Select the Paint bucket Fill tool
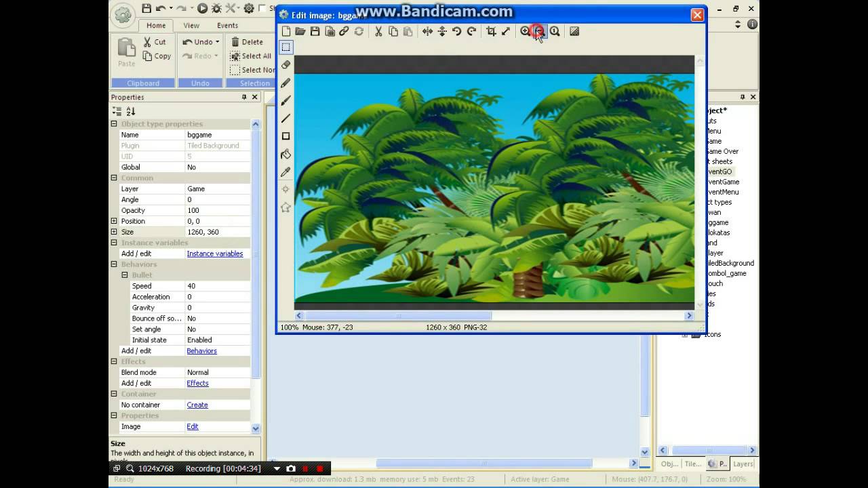This screenshot has height=488, width=868. [286, 154]
